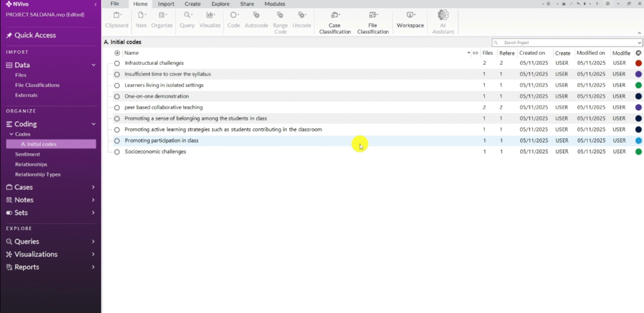Open the Workspace ribbon tool
Screen dimensions: 644x313
(x=410, y=15)
